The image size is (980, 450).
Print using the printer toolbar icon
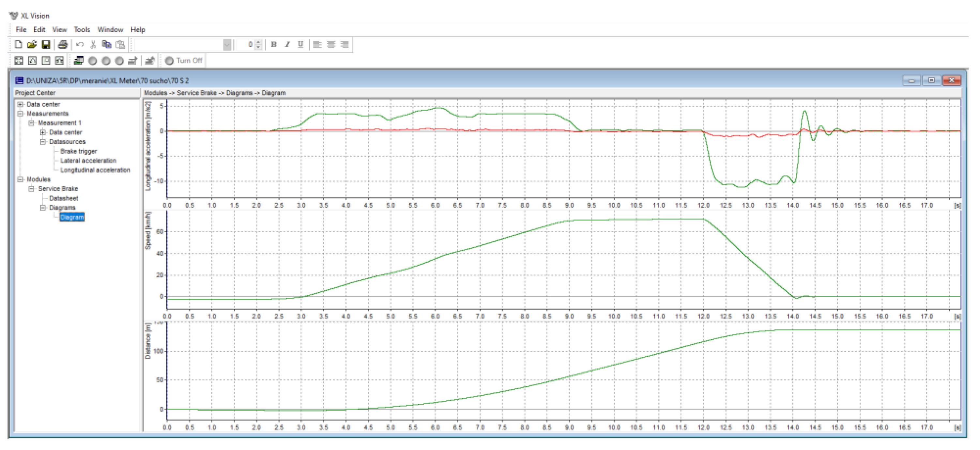click(63, 44)
